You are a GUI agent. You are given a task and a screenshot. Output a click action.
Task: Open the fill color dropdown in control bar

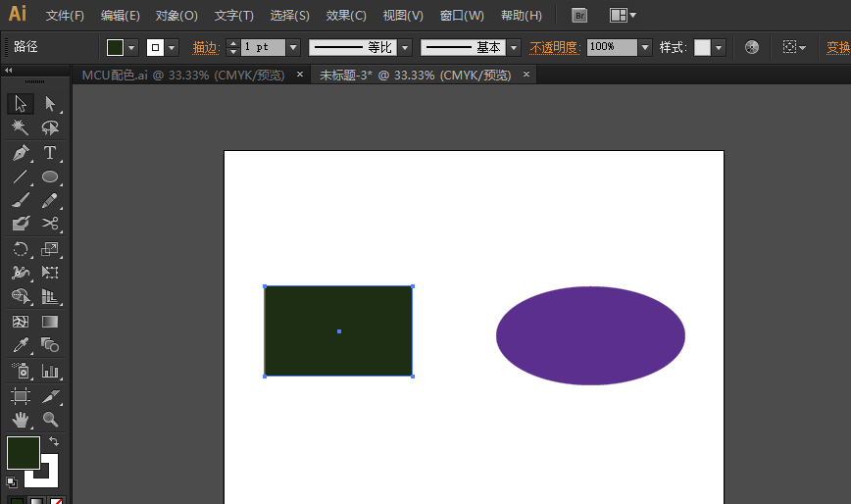point(131,48)
